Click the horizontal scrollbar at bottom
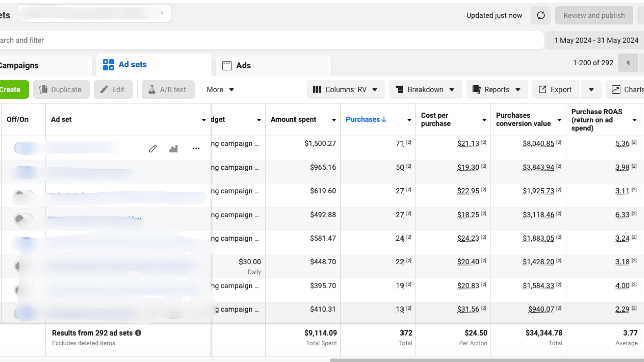The image size is (644, 362). [486, 360]
